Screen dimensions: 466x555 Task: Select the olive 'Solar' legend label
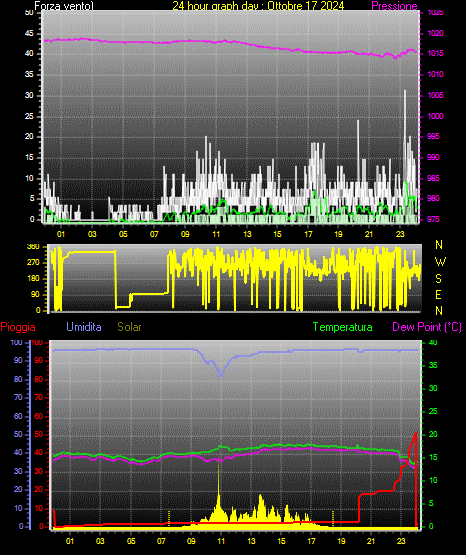[x=129, y=327]
